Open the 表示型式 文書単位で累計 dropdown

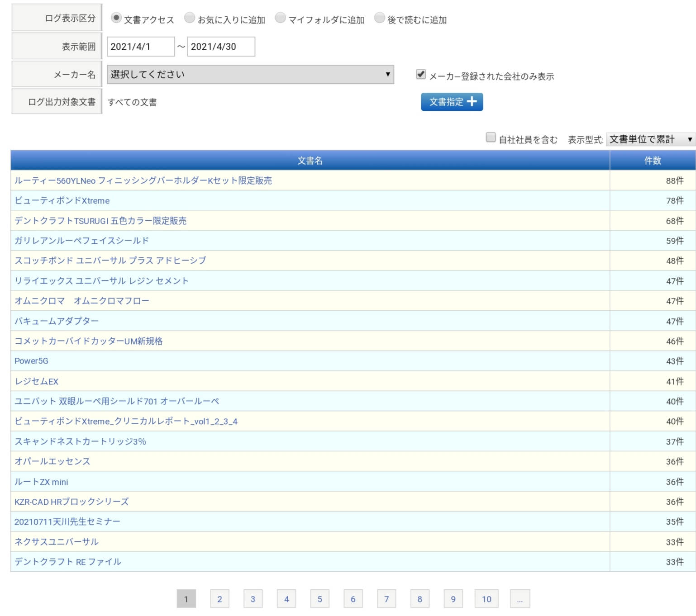pyautogui.click(x=650, y=139)
